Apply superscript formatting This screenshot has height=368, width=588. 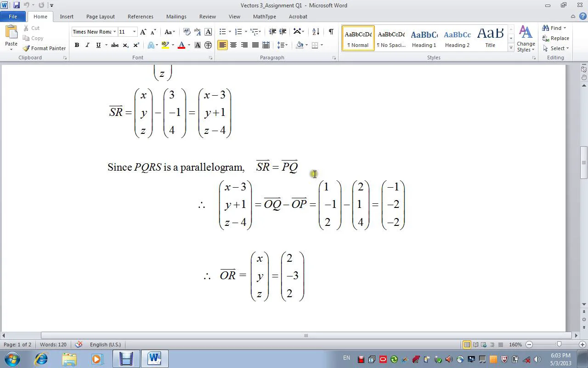136,45
